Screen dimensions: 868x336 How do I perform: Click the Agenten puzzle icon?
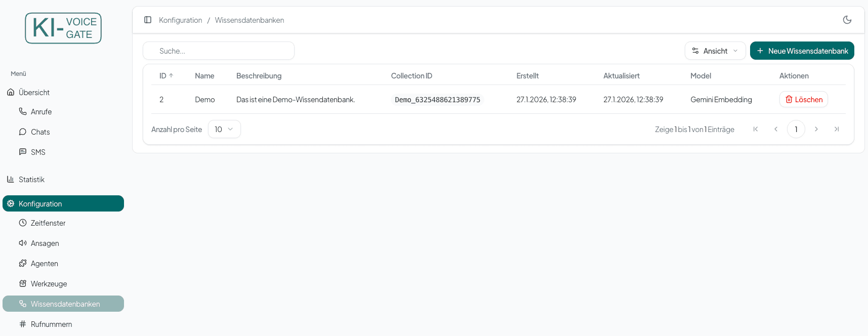pyautogui.click(x=23, y=263)
